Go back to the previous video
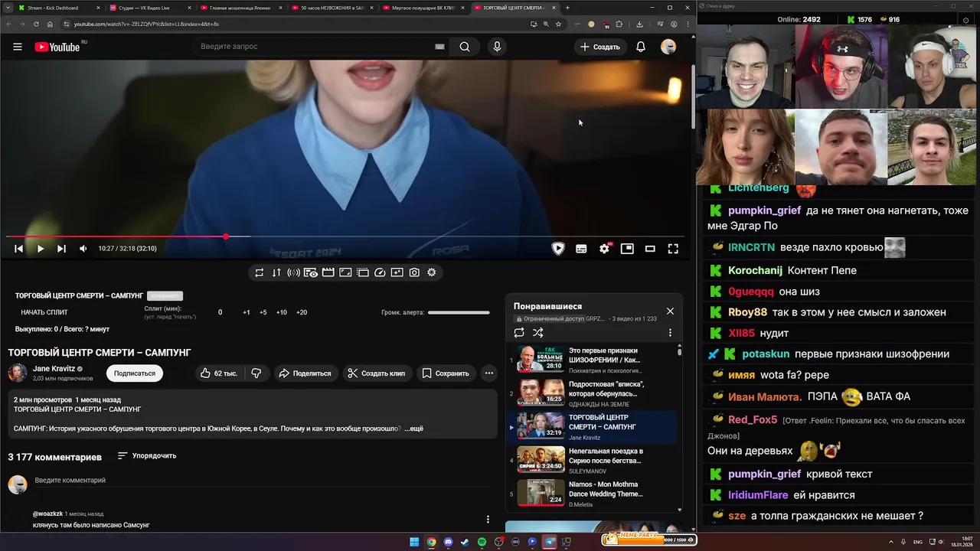 [18, 249]
